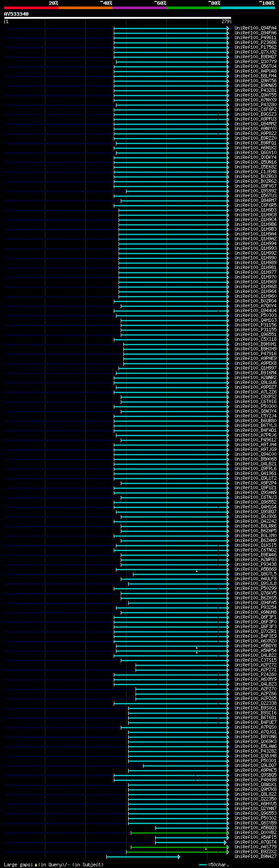Select last hit UniRef100_B9N427
279x868 pixels.
point(255,857)
